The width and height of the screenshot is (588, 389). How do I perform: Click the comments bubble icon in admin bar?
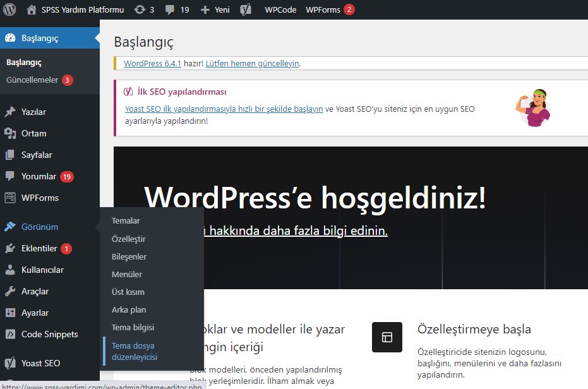tap(170, 9)
